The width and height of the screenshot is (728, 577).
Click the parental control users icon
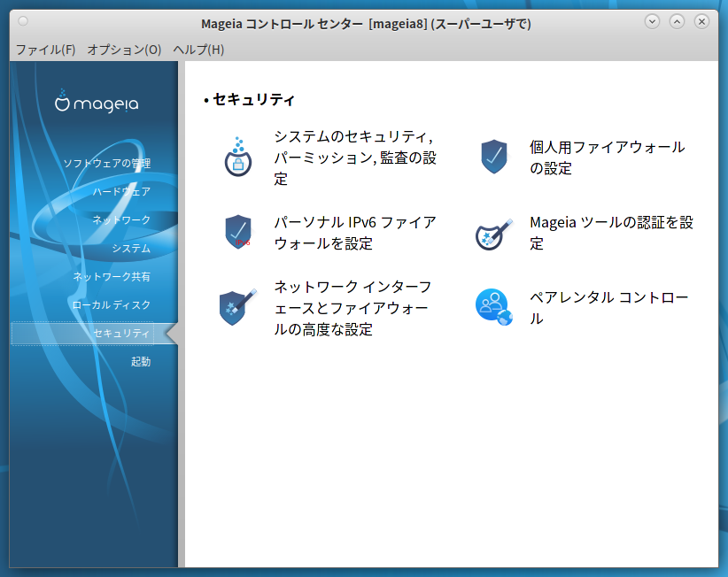(x=494, y=307)
